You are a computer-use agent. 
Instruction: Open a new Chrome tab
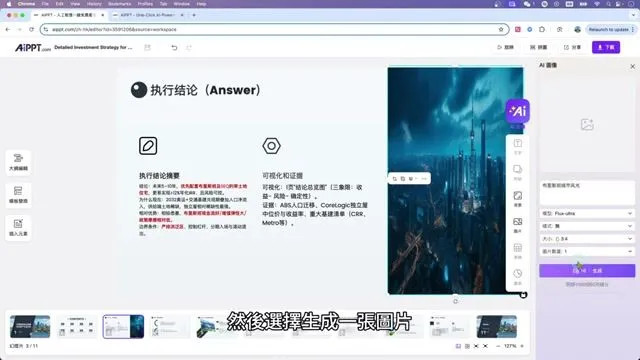click(194, 15)
